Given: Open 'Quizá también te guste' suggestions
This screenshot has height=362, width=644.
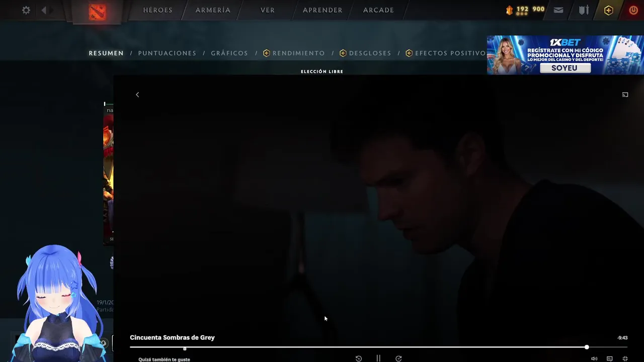Looking at the screenshot, I should [164, 359].
